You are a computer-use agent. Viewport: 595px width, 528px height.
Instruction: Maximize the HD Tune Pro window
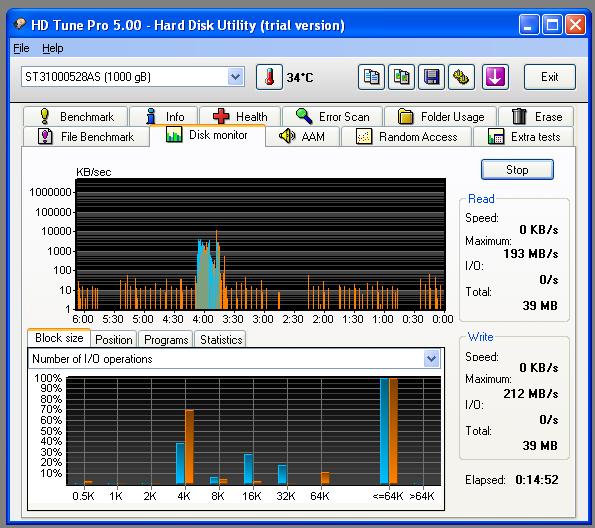(x=552, y=25)
